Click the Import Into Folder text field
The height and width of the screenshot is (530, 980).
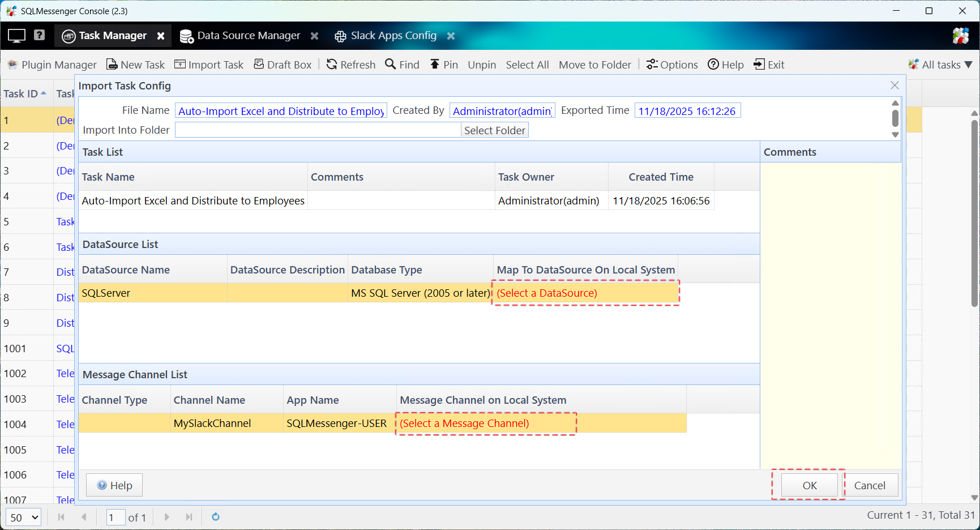click(318, 130)
